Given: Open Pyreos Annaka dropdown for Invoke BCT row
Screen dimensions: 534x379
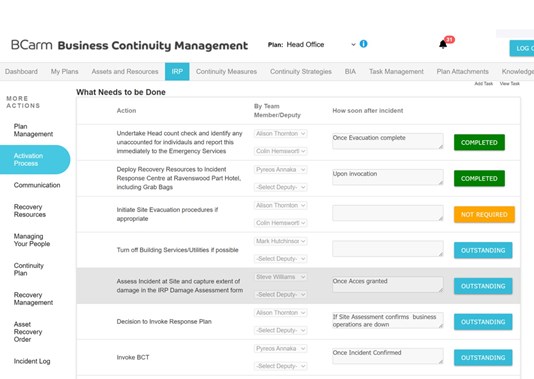Looking at the screenshot, I should (281, 348).
